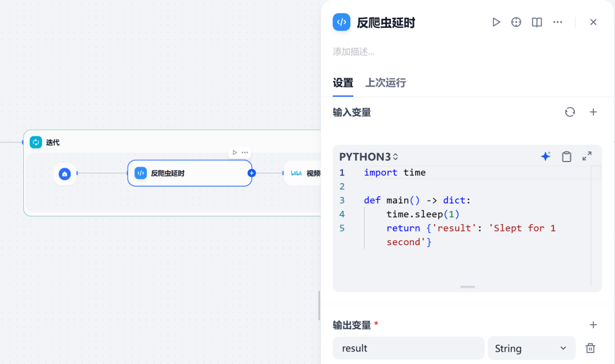Viewport: 615px width, 364px height.
Task: Add a new output variable with plus icon
Action: coord(593,325)
